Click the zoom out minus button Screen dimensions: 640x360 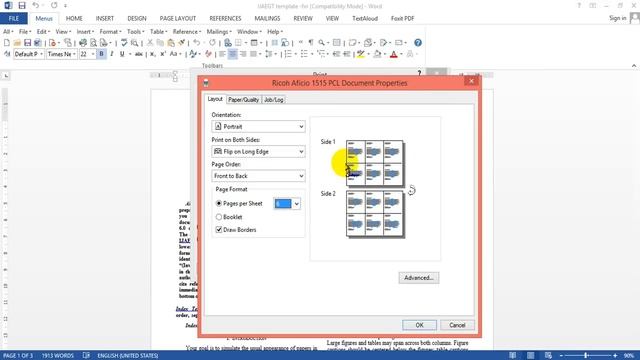click(561, 356)
